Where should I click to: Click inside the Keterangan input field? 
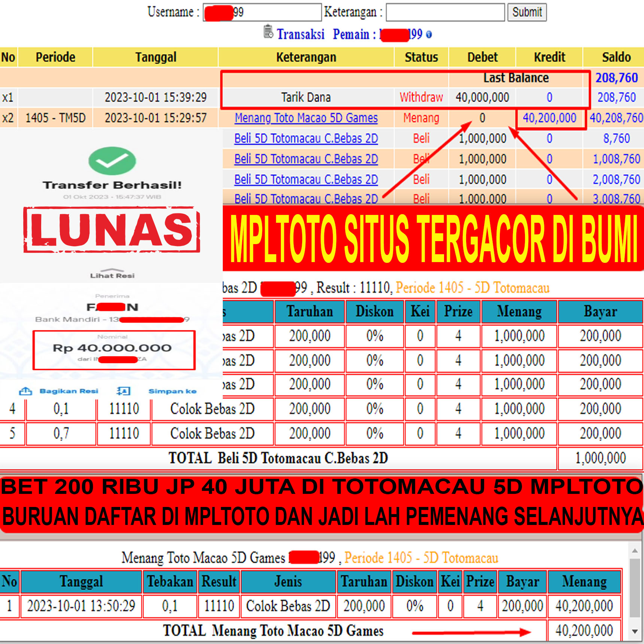tap(446, 12)
